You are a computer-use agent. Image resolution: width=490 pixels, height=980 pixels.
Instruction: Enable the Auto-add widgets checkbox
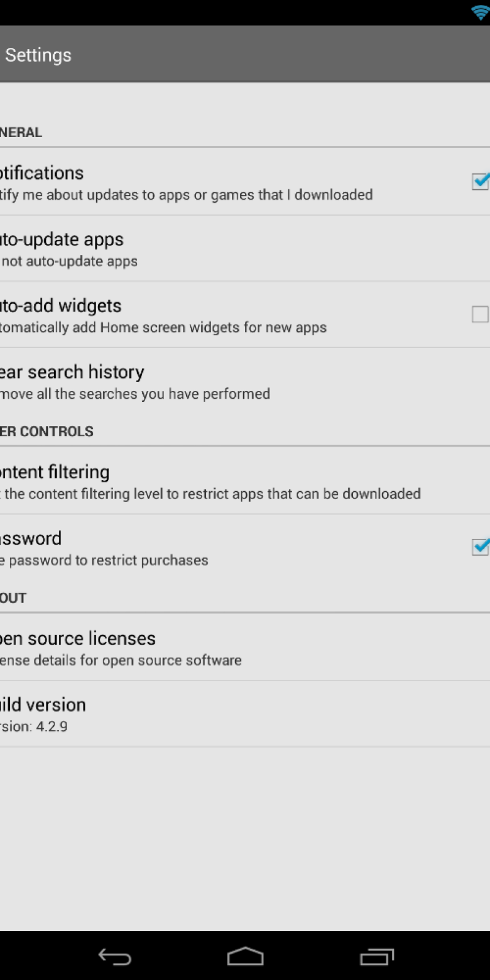[480, 314]
